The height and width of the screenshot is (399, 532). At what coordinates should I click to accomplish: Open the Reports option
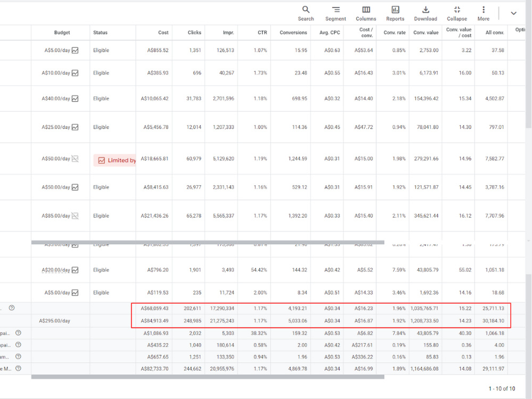pyautogui.click(x=395, y=14)
